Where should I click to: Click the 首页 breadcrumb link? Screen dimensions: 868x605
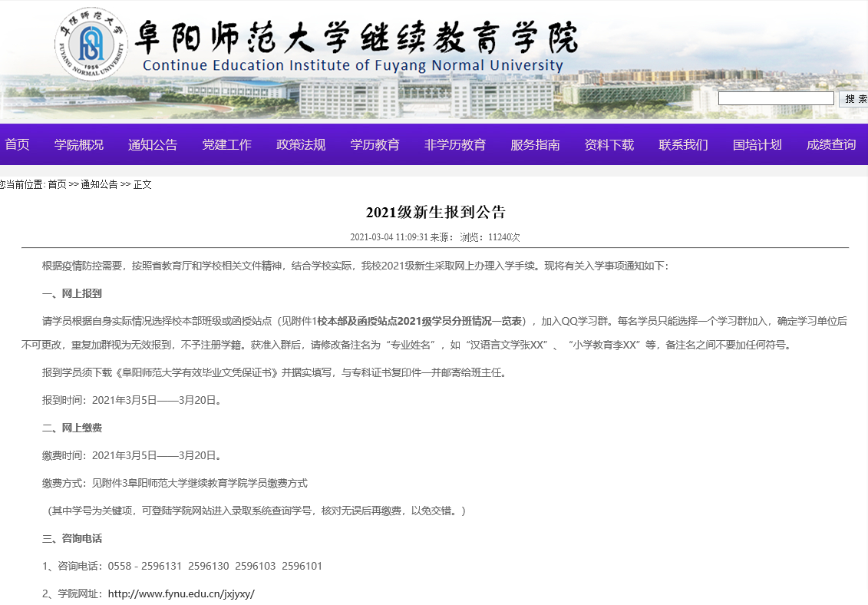(x=57, y=185)
